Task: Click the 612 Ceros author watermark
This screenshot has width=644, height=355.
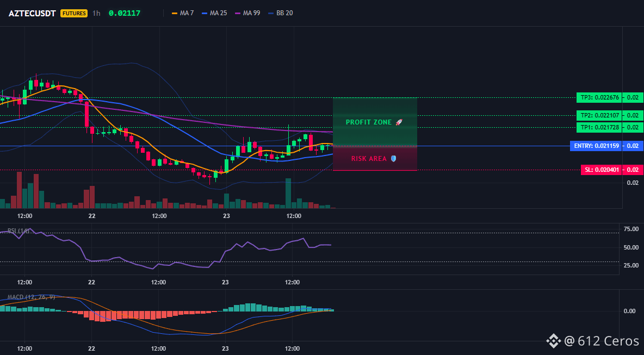Action: coord(602,341)
